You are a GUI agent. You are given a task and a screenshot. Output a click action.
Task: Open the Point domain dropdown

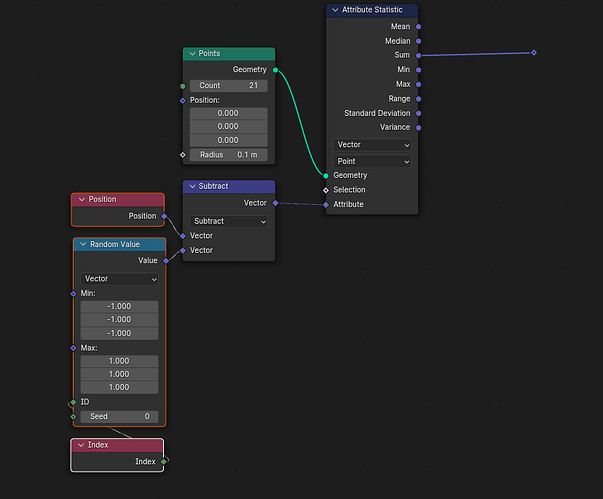tap(372, 161)
